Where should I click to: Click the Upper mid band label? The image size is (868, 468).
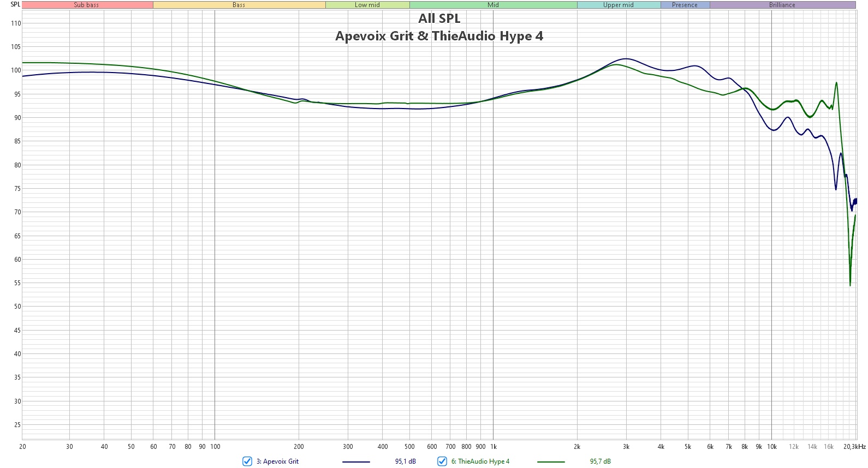tap(619, 5)
